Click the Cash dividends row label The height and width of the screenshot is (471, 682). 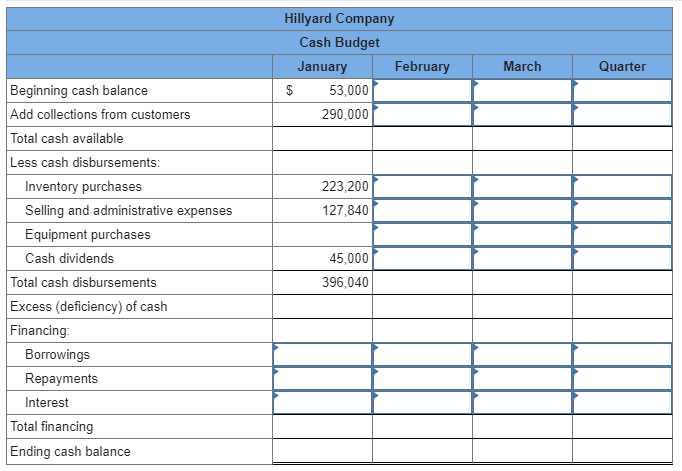coord(70,258)
